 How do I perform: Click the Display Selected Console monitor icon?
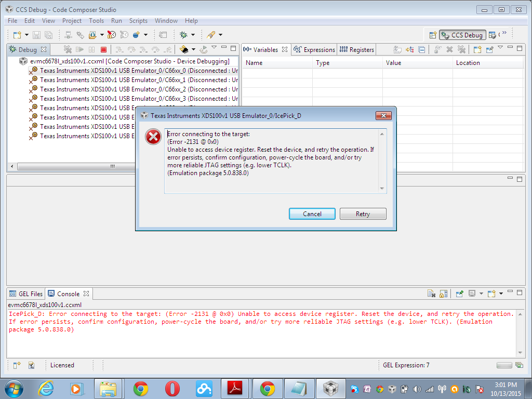click(x=472, y=294)
